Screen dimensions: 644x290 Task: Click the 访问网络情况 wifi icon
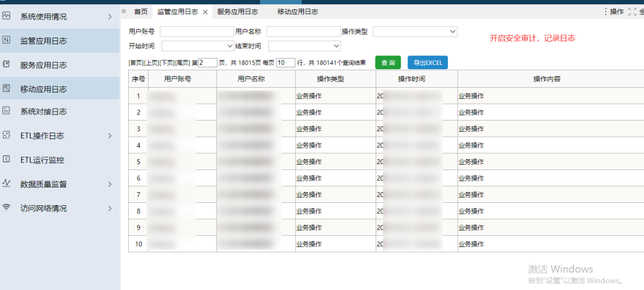click(x=7, y=208)
